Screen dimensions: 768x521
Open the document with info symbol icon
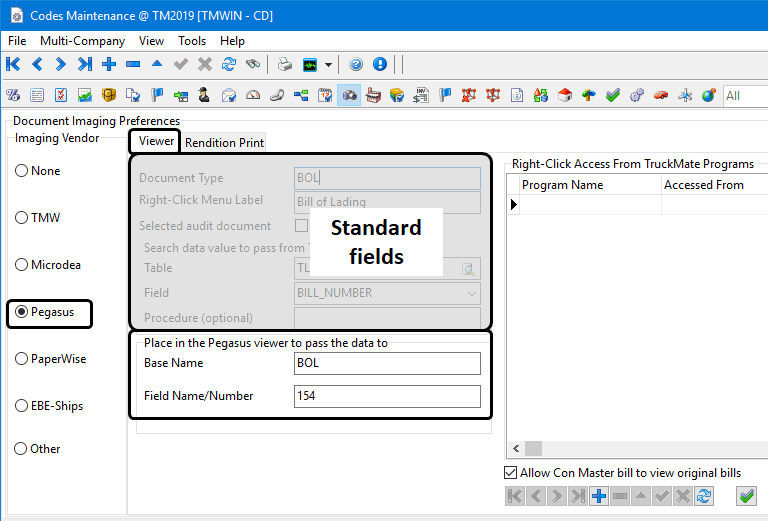pos(517,95)
